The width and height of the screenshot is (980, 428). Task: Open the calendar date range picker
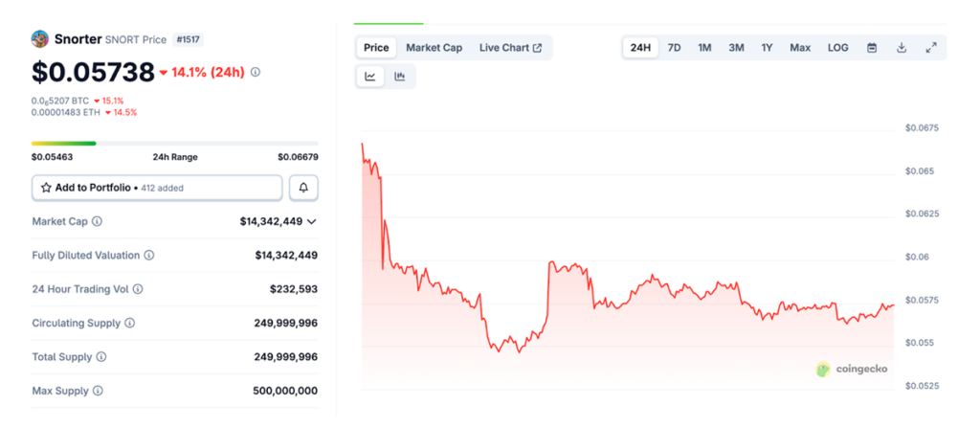(872, 48)
